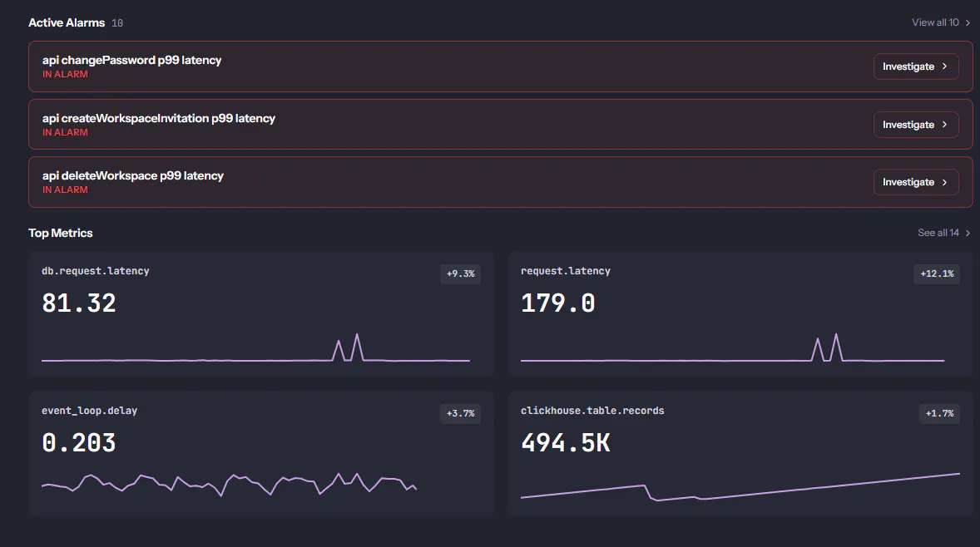Click the clickhouse.table.records sparkline chart
This screenshot has width=980, height=547.
[x=740, y=487]
